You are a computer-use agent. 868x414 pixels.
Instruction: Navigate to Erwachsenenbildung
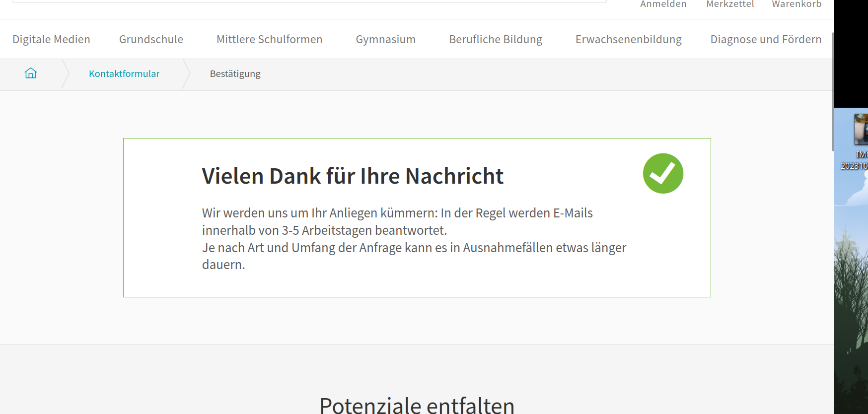click(x=628, y=39)
